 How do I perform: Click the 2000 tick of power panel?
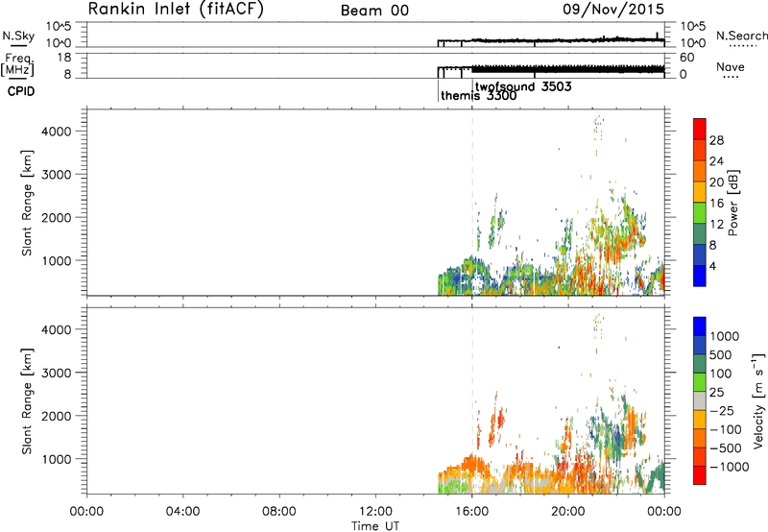coord(57,217)
